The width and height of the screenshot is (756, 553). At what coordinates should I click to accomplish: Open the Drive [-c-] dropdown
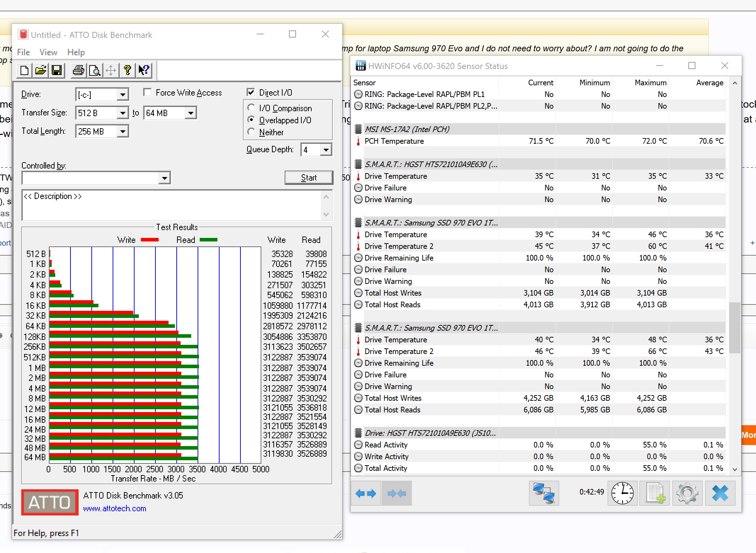(x=123, y=95)
